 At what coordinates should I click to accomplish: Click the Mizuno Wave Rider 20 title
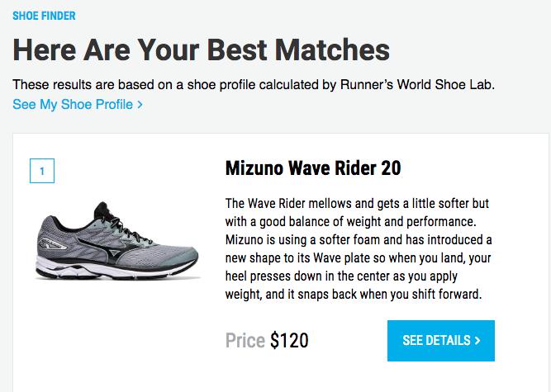click(312, 168)
